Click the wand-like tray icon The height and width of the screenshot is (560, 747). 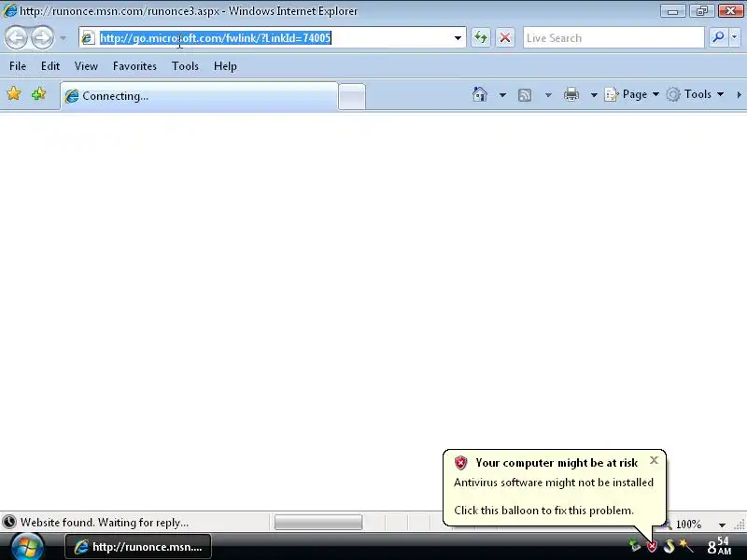[685, 546]
